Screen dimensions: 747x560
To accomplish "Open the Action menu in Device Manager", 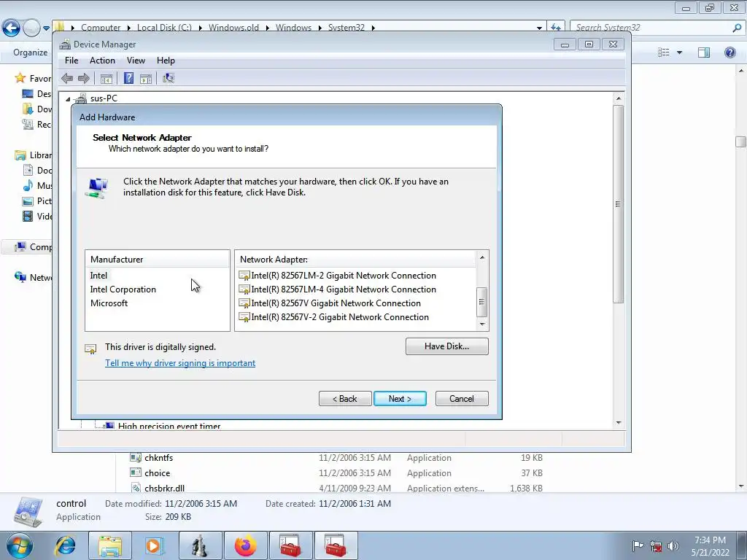I will [x=102, y=61].
